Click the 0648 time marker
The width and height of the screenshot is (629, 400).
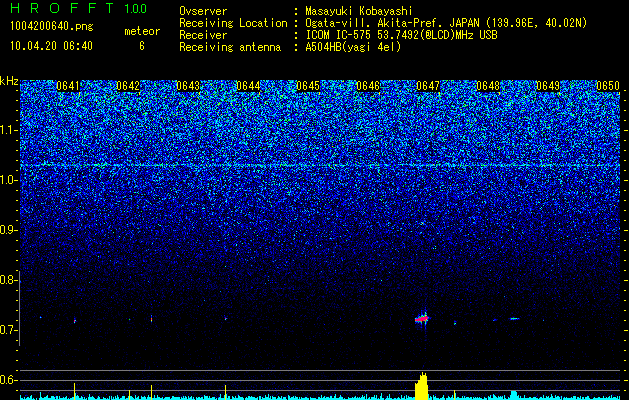(488, 86)
